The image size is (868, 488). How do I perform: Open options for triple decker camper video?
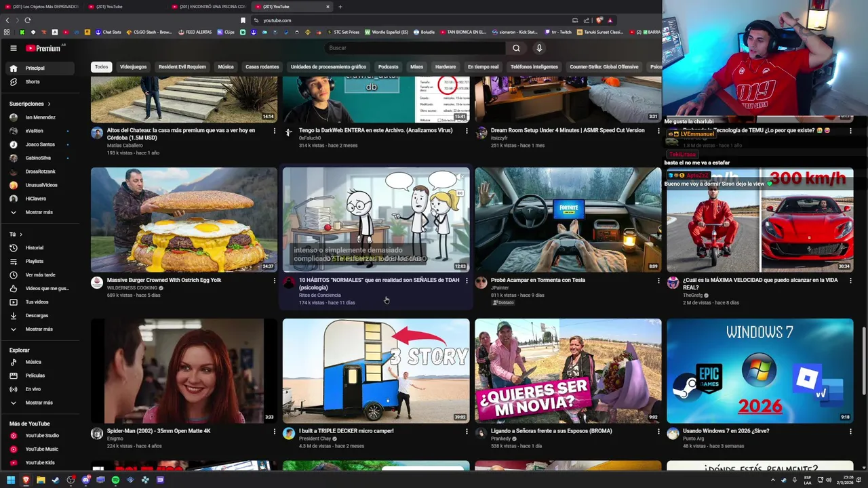[467, 431]
